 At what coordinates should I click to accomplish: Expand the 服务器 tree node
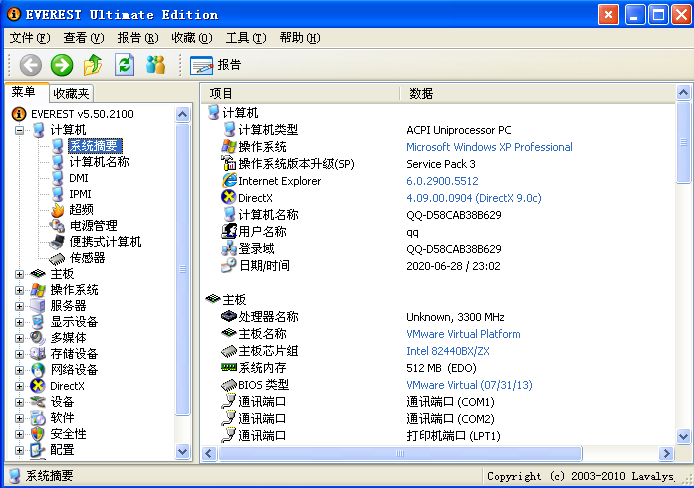click(19, 306)
